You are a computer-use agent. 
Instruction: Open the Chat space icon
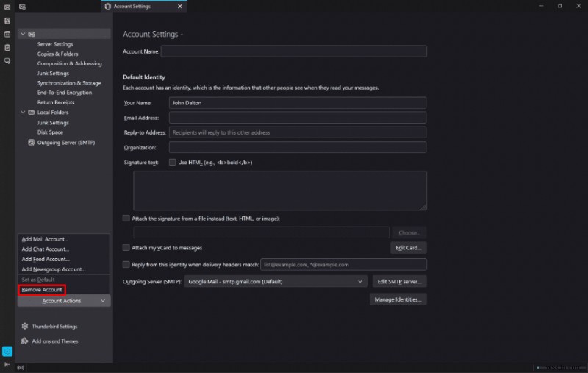tap(7, 61)
